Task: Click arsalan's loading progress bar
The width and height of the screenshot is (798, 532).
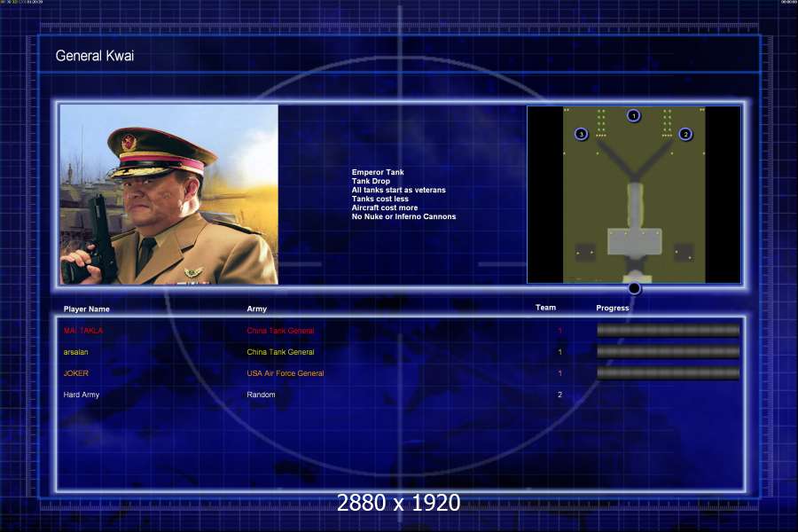Action: tap(669, 352)
